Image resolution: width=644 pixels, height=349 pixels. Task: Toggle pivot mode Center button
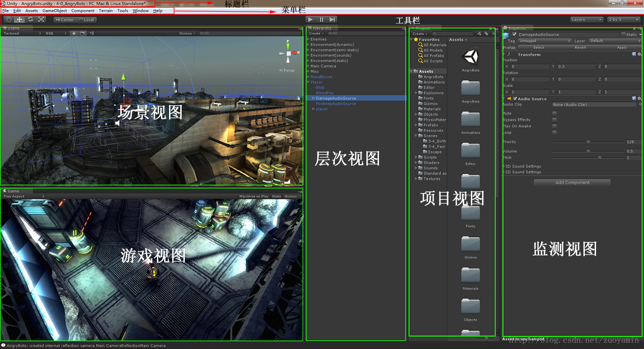(65, 20)
